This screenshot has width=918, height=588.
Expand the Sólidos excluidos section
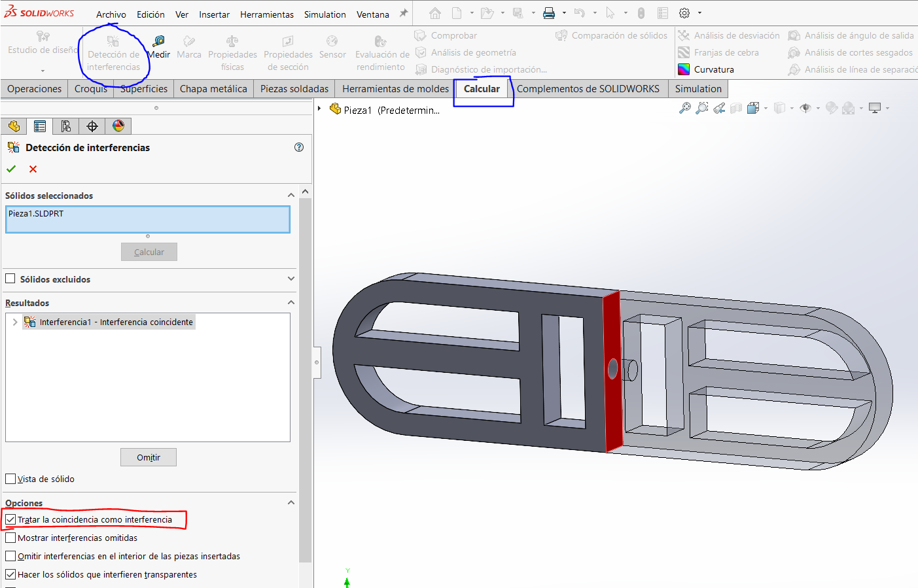(291, 279)
